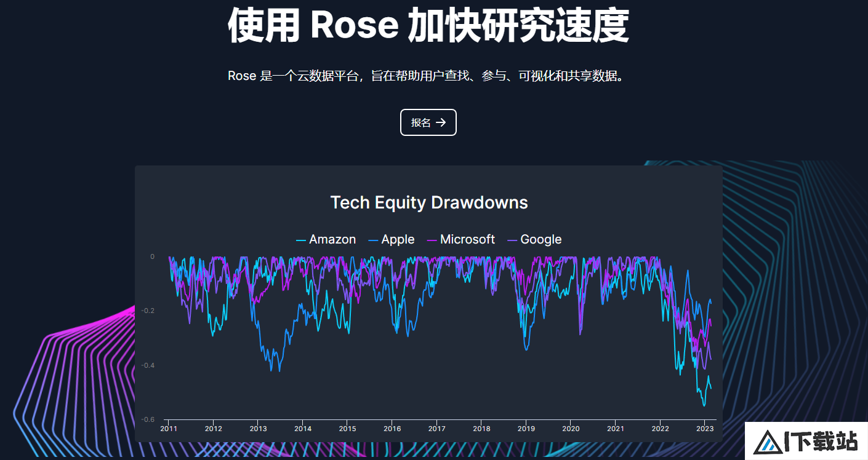Toggle the Amazon legend entry

[326, 240]
